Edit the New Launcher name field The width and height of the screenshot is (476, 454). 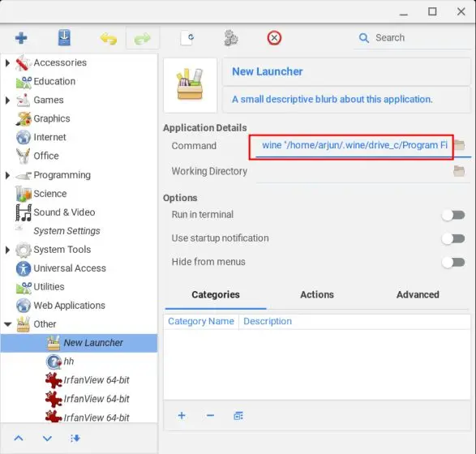click(346, 71)
